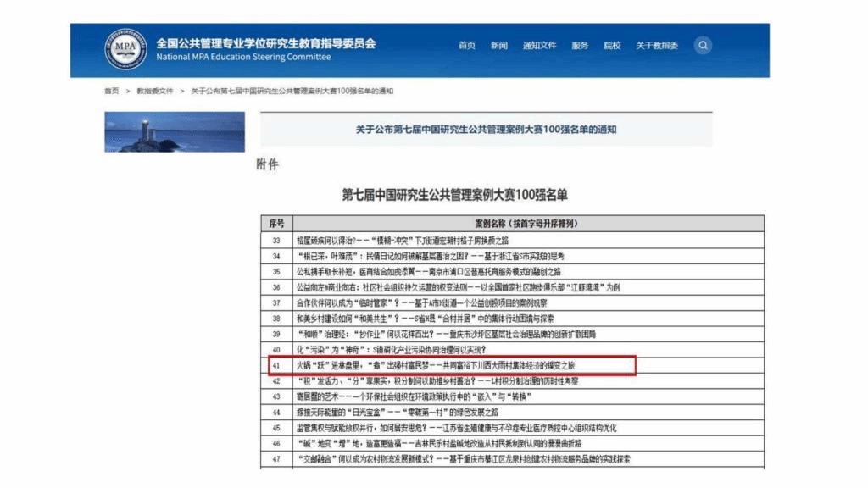The height and width of the screenshot is (488, 868).
Task: Click row 33 case name entry
Action: pyautogui.click(x=403, y=241)
